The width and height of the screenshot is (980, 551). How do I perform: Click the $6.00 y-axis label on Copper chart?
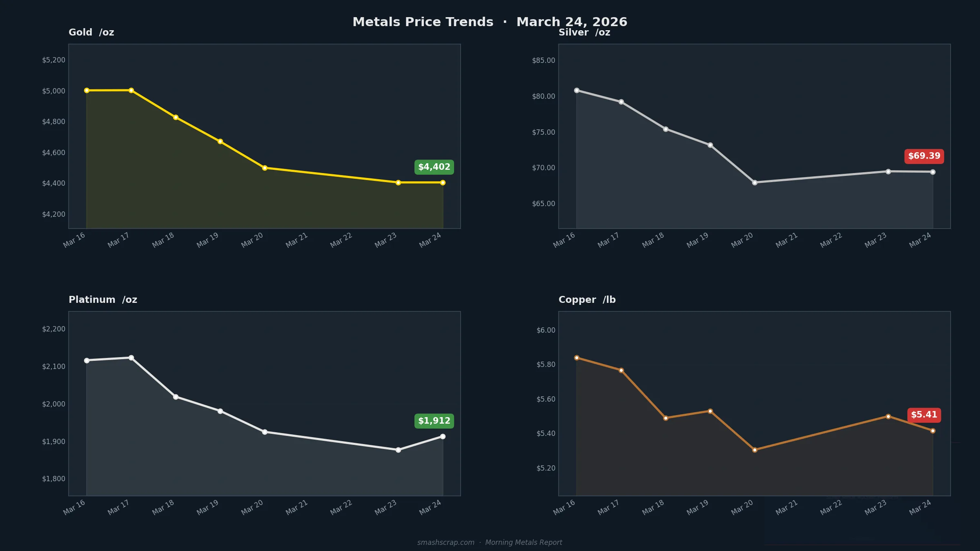tap(546, 330)
